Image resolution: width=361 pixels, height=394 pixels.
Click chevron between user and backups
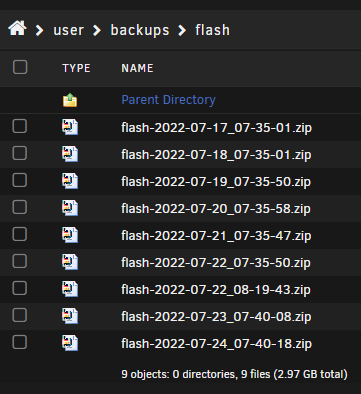[x=97, y=30]
